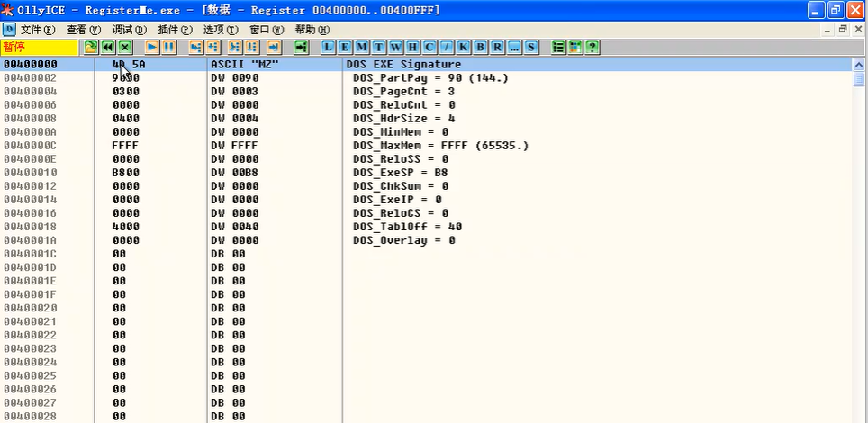The image size is (868, 423).
Task: Open the Threads window with T button
Action: (379, 48)
